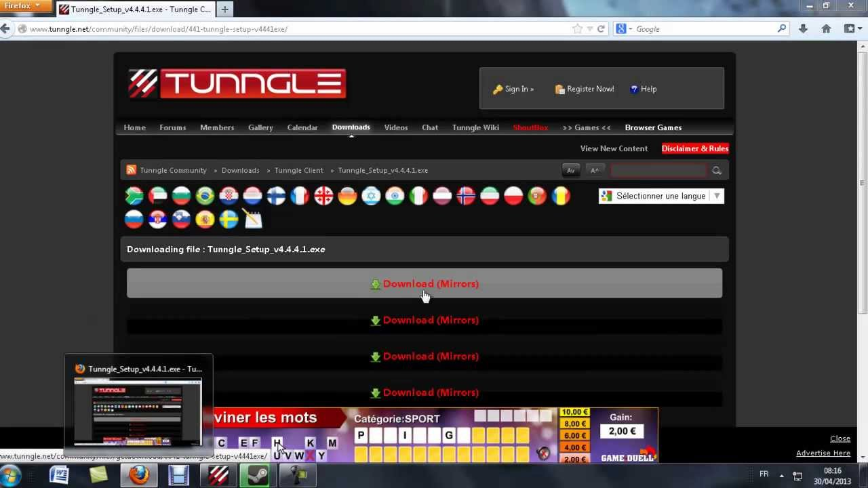Image resolution: width=868 pixels, height=488 pixels.
Task: Select the Spain flag icon
Action: [x=205, y=219]
